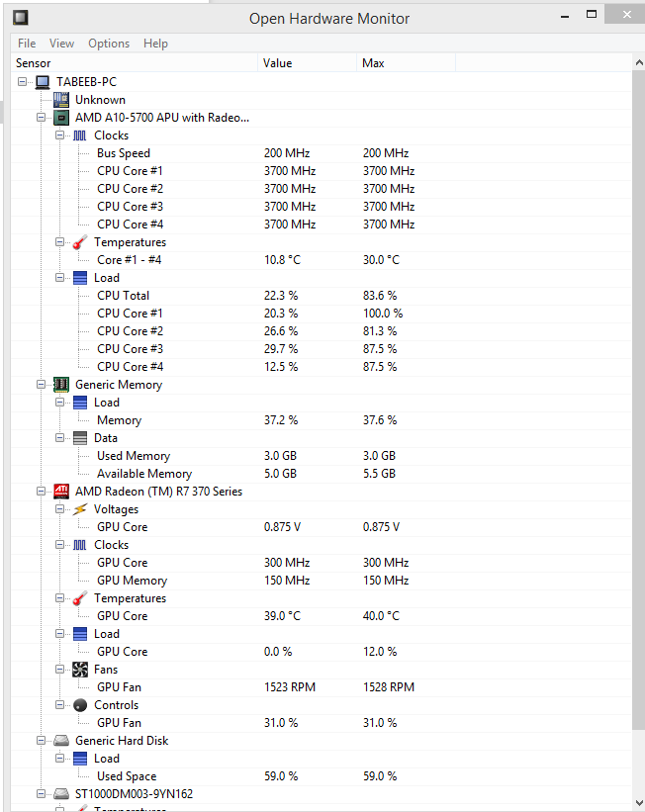Open the View menu
Image resolution: width=645 pixels, height=812 pixels.
(x=61, y=44)
